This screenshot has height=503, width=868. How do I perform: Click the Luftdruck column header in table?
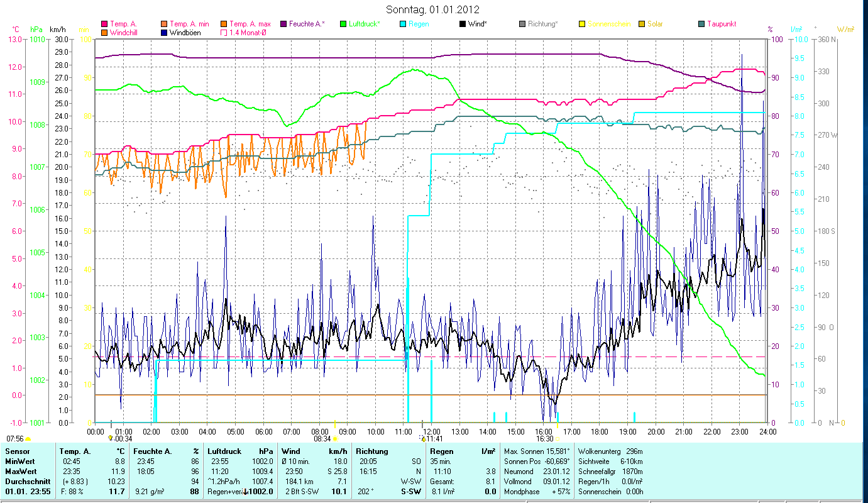click(x=225, y=451)
